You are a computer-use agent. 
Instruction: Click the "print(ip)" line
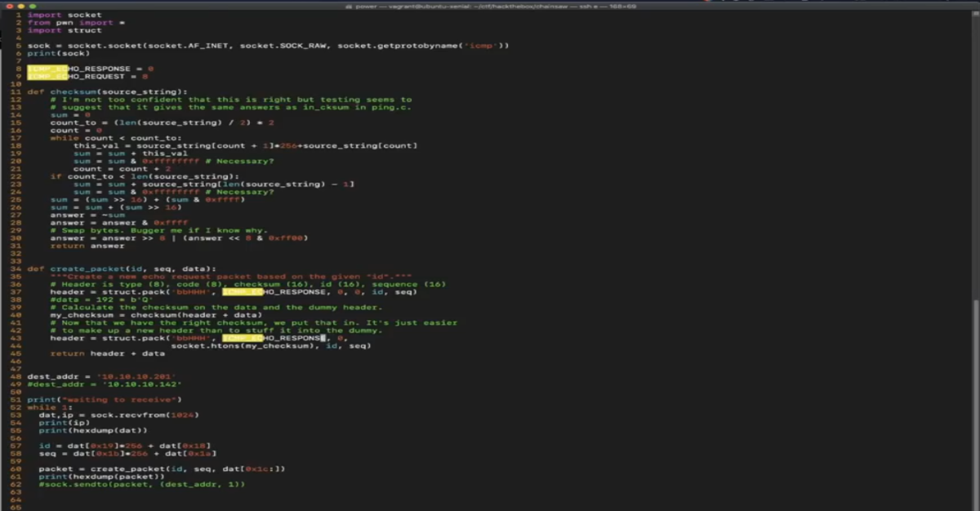click(x=65, y=423)
